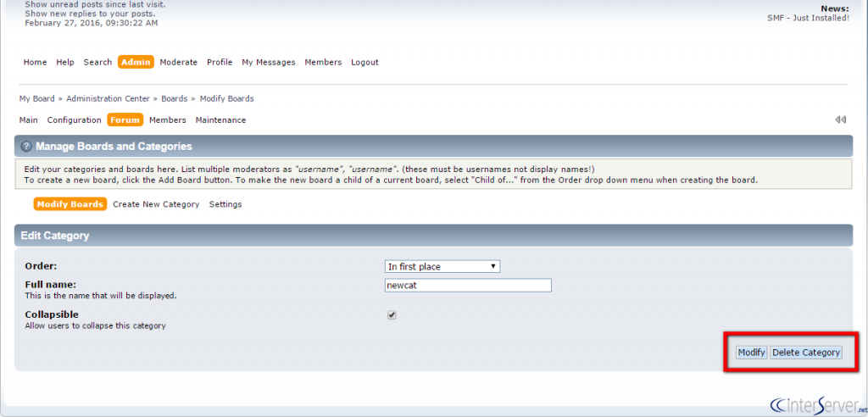The image size is (868, 417).
Task: Open Profile from the main menu
Action: pyautogui.click(x=220, y=62)
